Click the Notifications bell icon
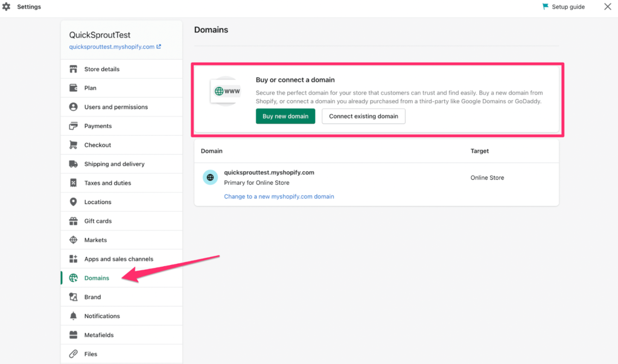The width and height of the screenshot is (618, 364). (x=73, y=316)
